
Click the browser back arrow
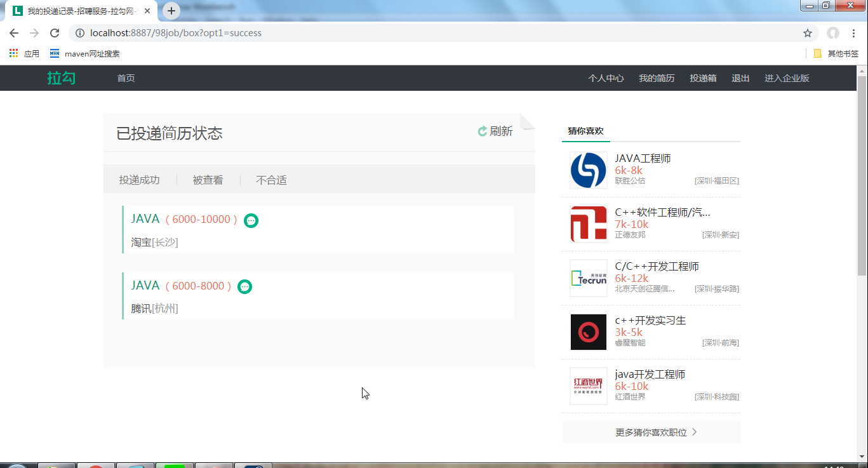[14, 33]
